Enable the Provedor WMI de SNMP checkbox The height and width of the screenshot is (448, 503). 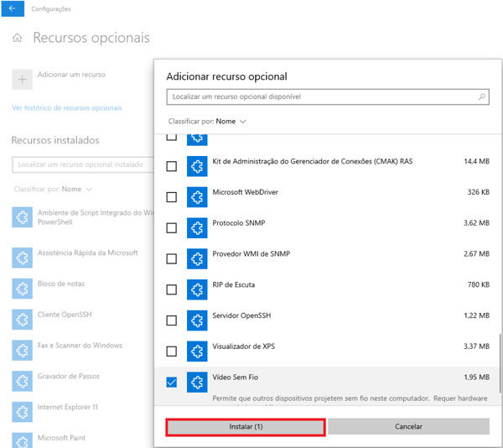pyautogui.click(x=172, y=258)
